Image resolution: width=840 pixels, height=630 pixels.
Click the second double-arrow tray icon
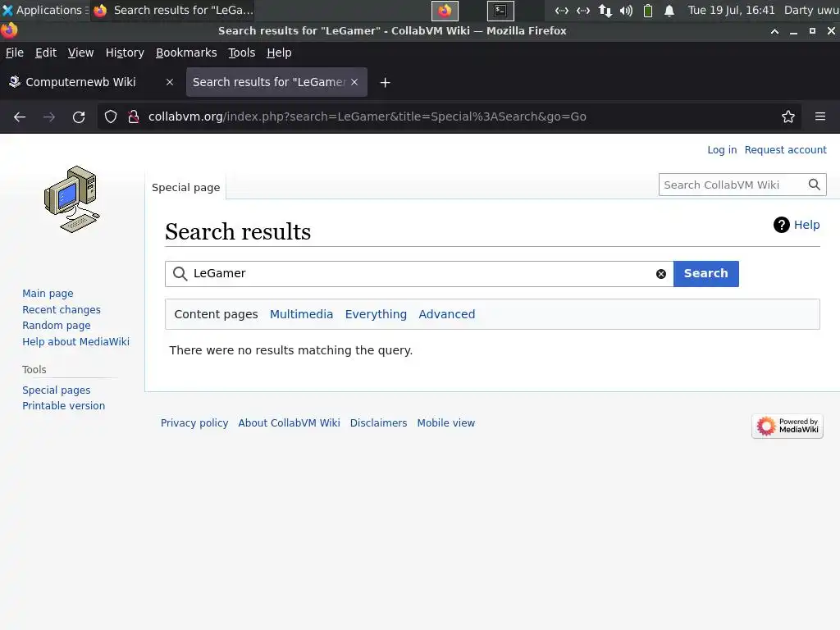[x=583, y=10]
